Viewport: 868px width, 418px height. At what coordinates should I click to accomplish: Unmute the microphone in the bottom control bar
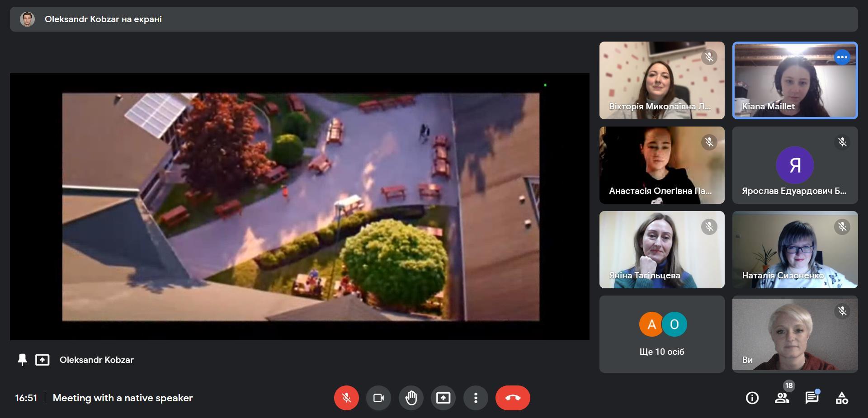click(x=346, y=398)
